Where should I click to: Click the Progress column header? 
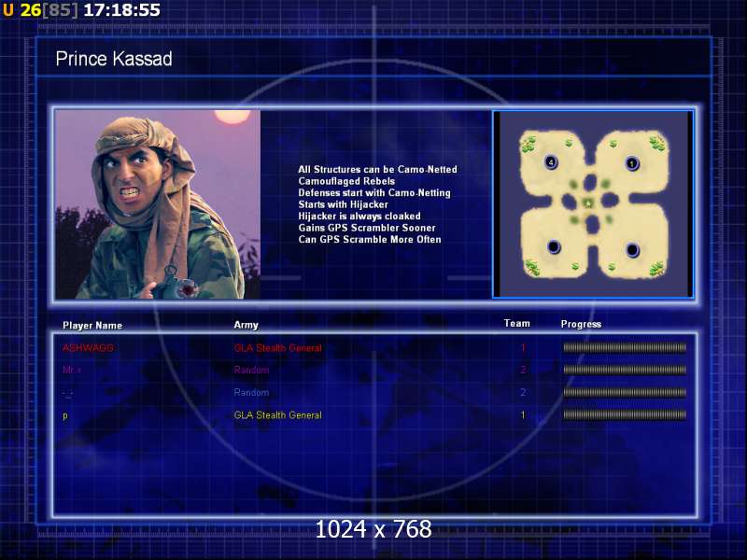(x=581, y=324)
